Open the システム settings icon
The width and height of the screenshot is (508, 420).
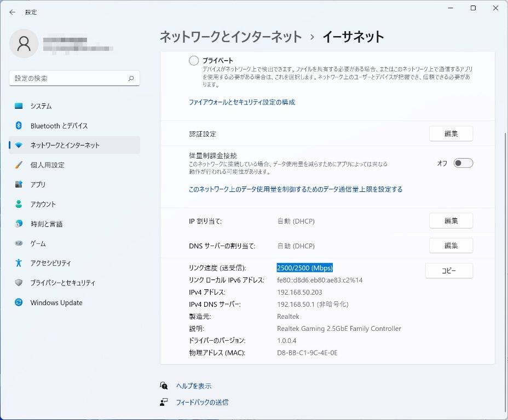[19, 106]
